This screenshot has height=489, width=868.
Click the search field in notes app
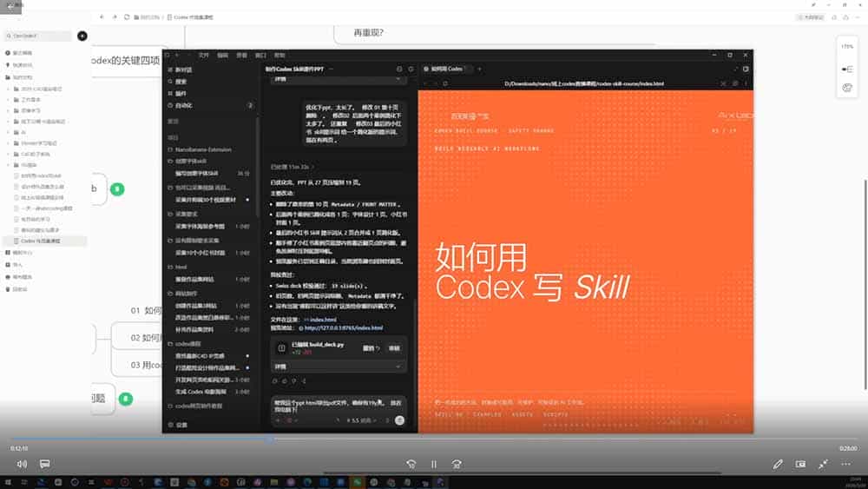coord(38,36)
